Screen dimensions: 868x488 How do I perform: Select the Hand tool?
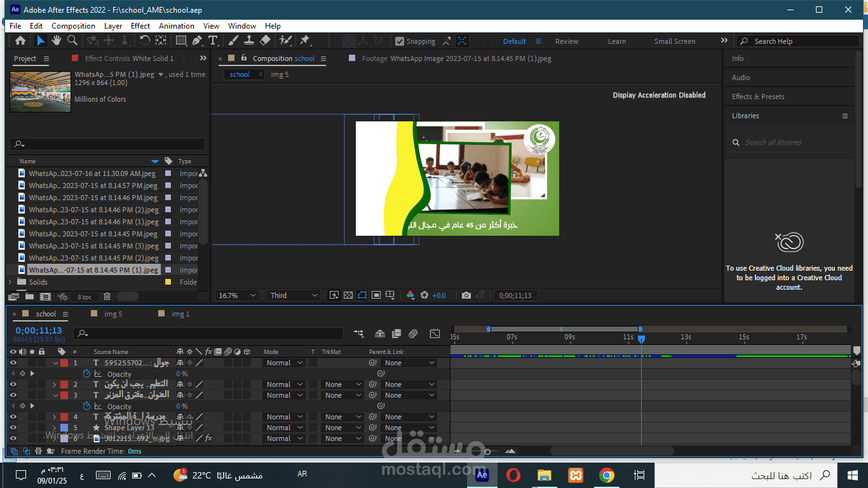point(57,41)
